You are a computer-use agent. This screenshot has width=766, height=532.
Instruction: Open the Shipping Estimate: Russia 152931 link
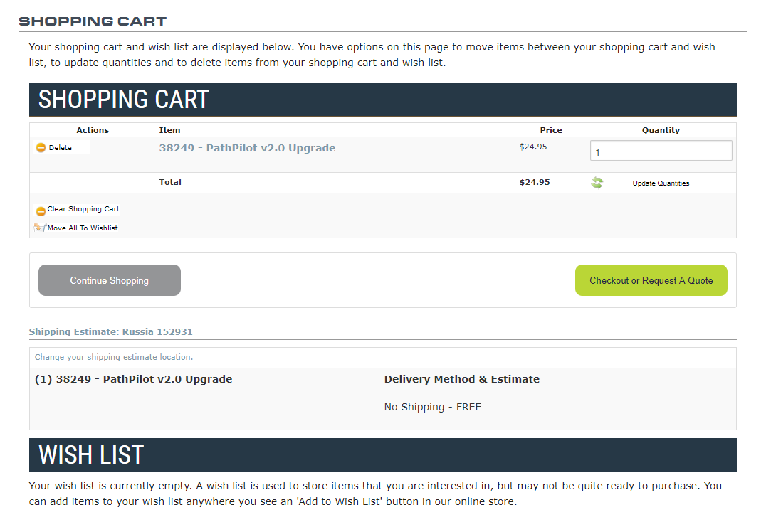tap(110, 331)
